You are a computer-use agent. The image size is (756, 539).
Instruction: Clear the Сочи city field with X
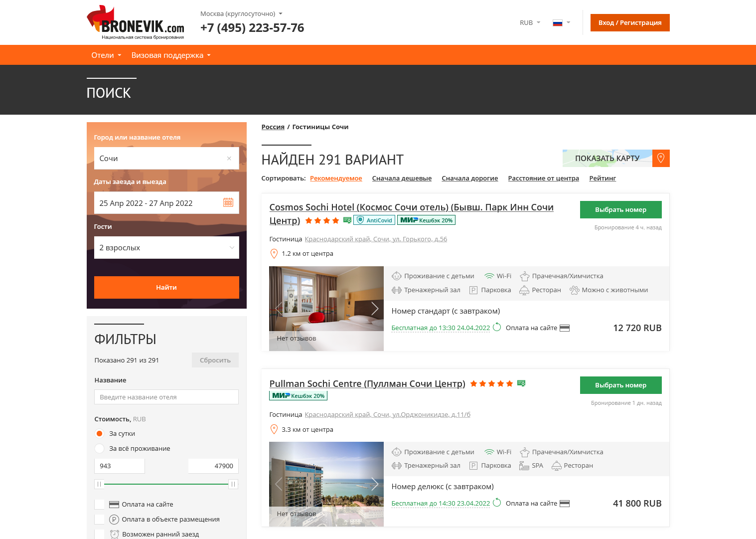pos(229,159)
